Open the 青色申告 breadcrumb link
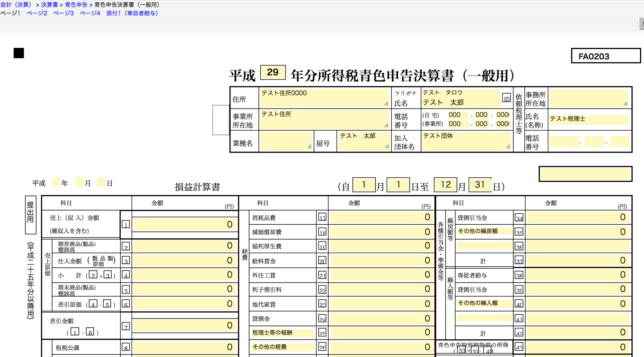Viewport: 644px width, 357px height. click(76, 5)
